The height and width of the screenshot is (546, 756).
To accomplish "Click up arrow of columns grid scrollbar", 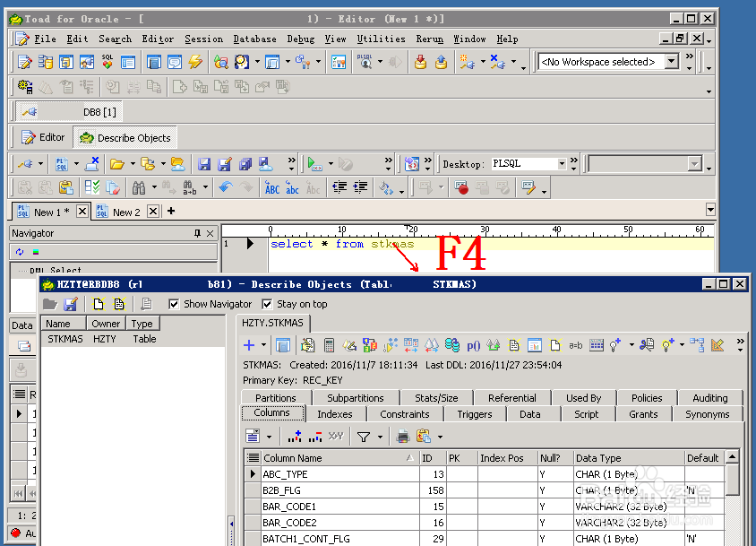I will click(x=733, y=456).
